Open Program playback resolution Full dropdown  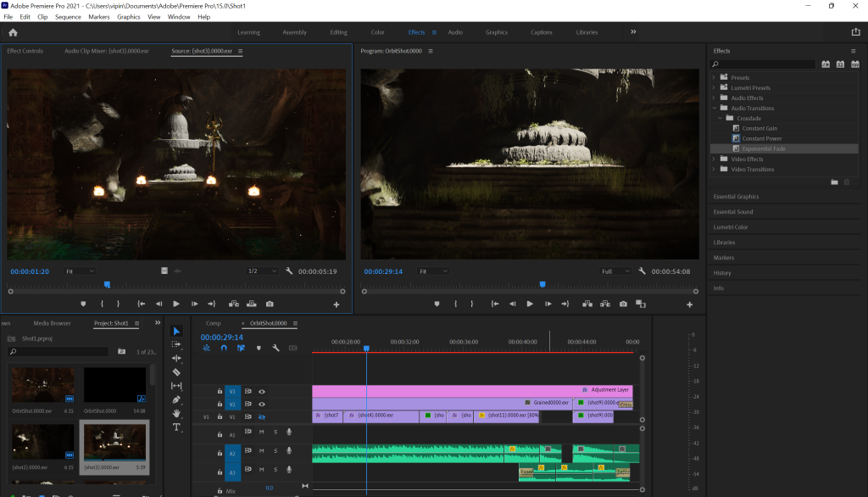tap(615, 271)
